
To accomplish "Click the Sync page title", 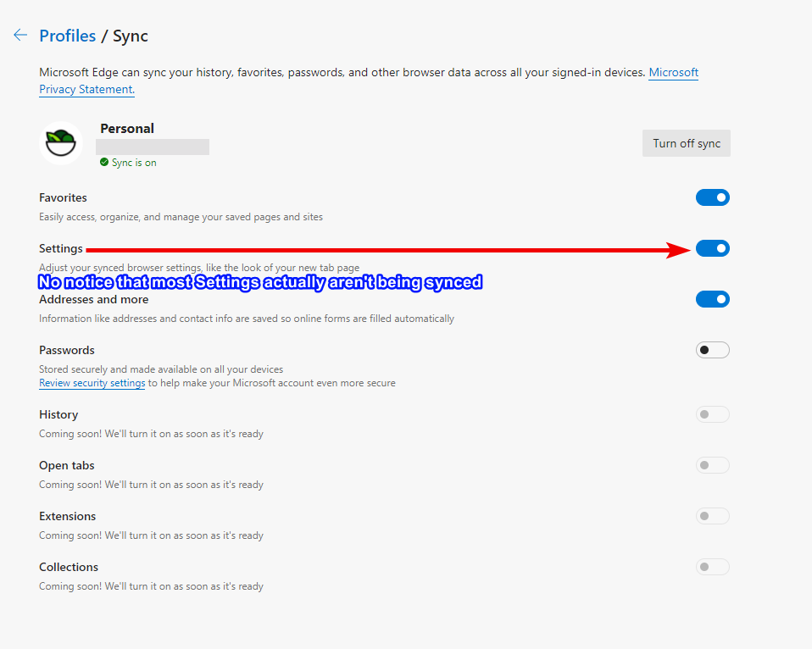I will tap(131, 36).
